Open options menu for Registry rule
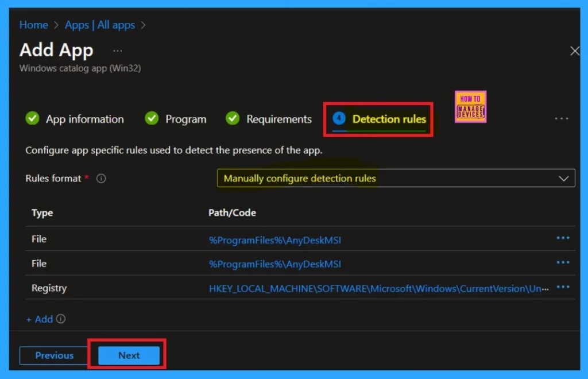588x379 pixels. (x=563, y=287)
